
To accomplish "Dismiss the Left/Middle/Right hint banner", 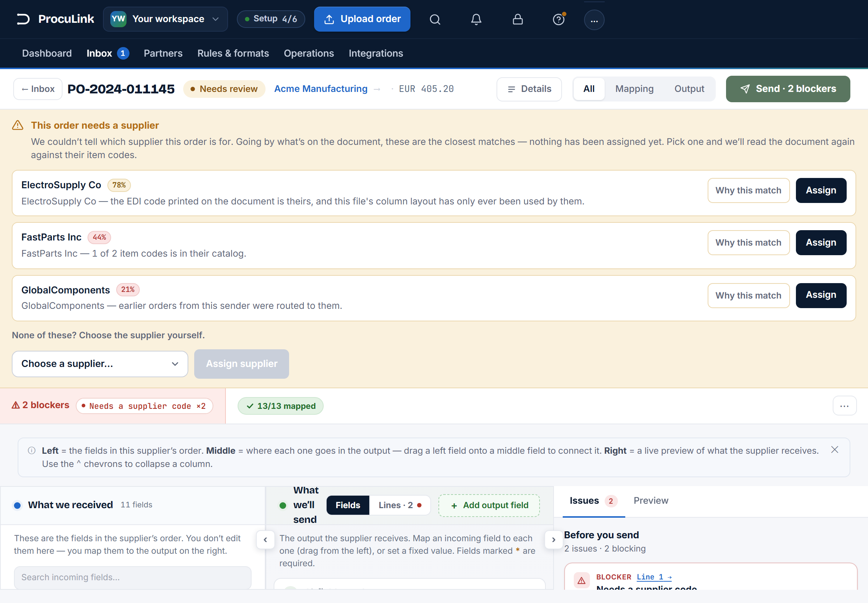I will click(x=835, y=450).
